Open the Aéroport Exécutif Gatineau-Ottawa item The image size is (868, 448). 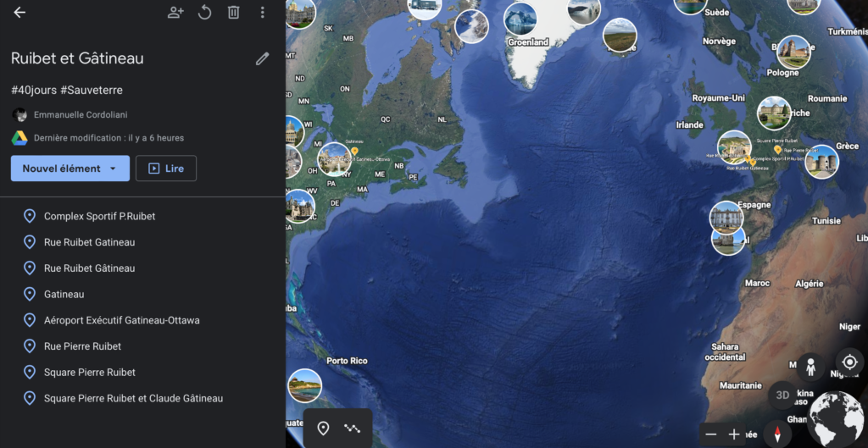click(122, 320)
